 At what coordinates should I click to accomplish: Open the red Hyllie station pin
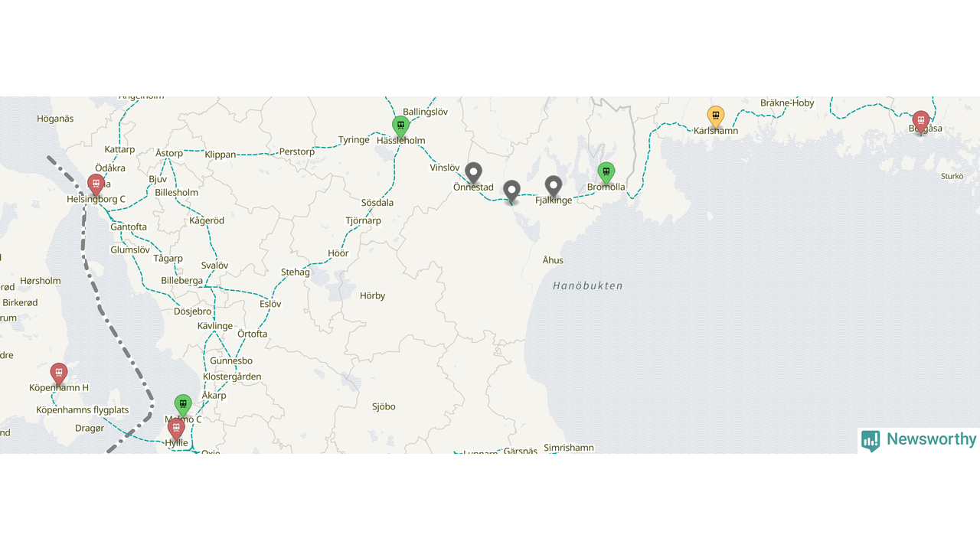coord(176,429)
